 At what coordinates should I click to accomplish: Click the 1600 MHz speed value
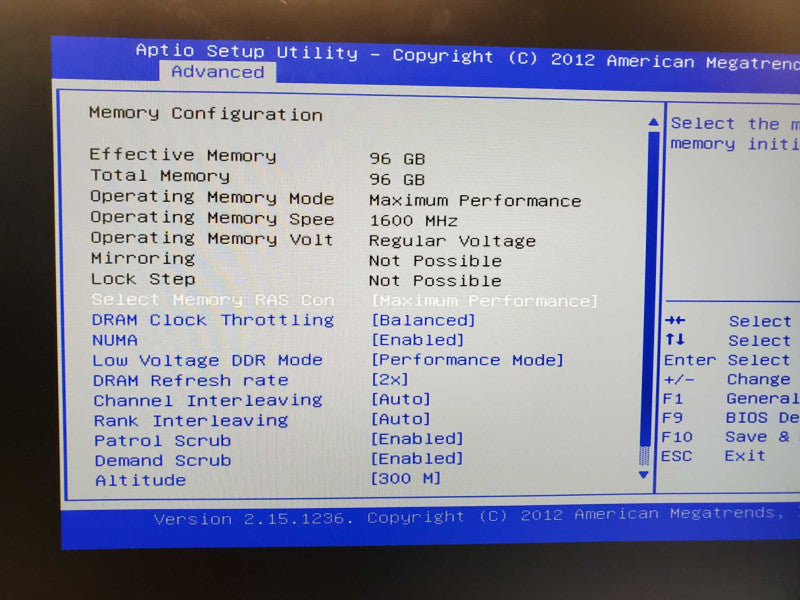click(x=413, y=221)
